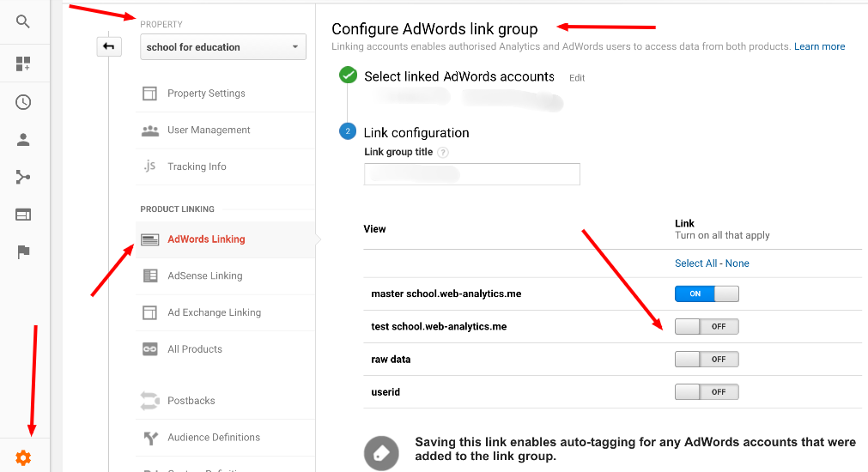Click Edit next to linked AdWords accounts
Screen dimensions: 868x472
[x=577, y=78]
